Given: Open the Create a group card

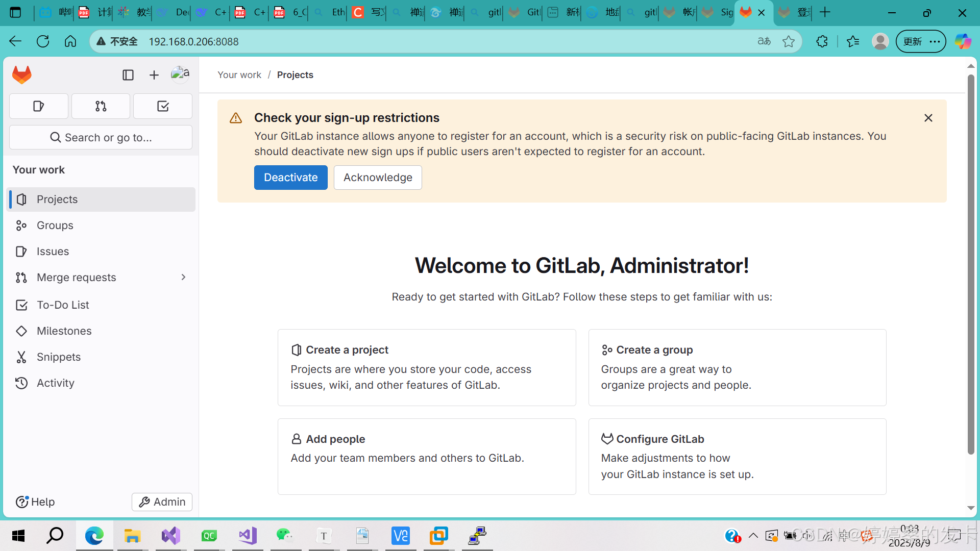Looking at the screenshot, I should [x=737, y=367].
